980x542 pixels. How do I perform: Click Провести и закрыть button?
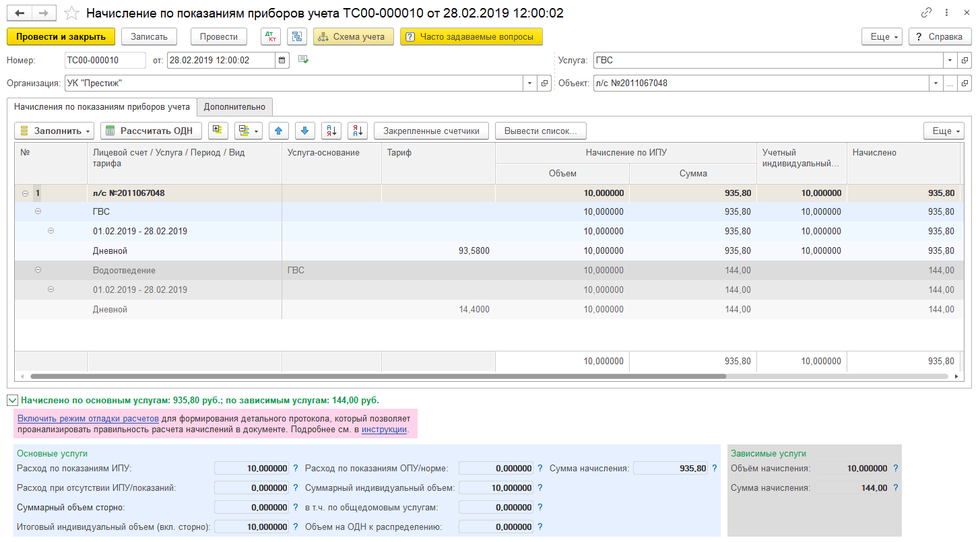[x=61, y=36]
